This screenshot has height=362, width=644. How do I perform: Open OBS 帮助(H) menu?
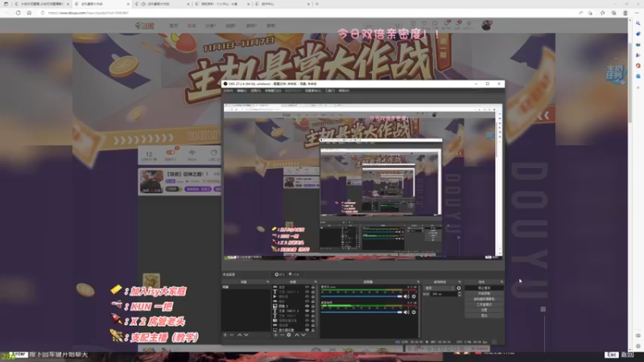pyautogui.click(x=344, y=91)
